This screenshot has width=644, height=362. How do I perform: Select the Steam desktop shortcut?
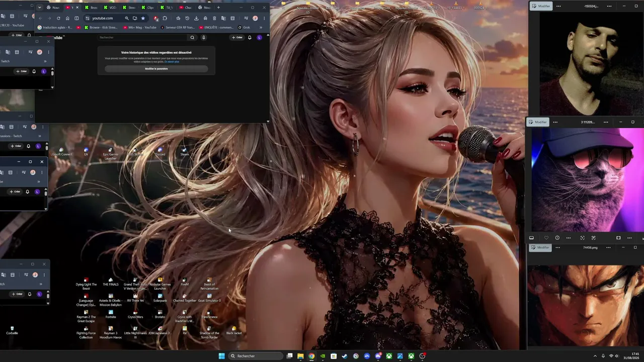tap(185, 152)
